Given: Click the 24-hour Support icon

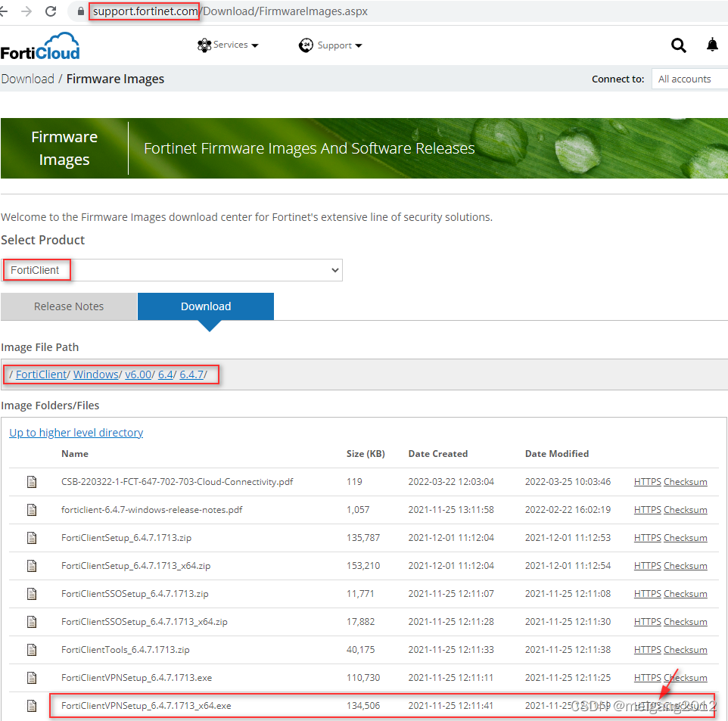Looking at the screenshot, I should (306, 45).
